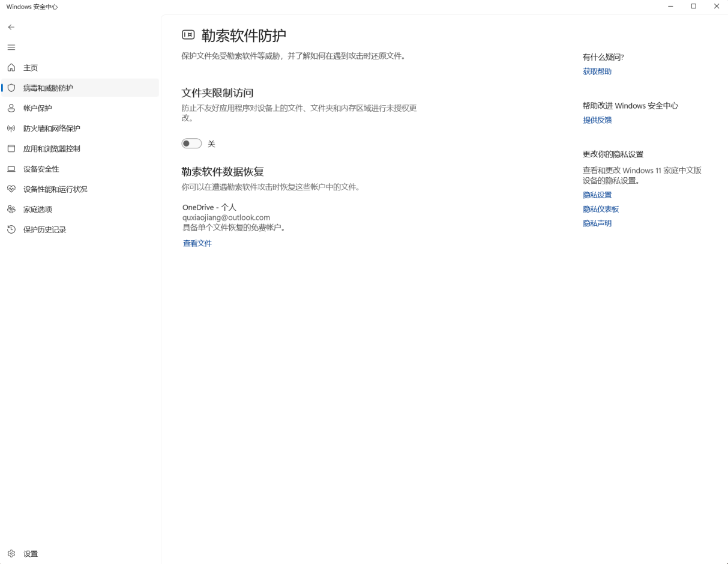
Task: Click the family icon for 家庭选项
Action: pyautogui.click(x=11, y=209)
